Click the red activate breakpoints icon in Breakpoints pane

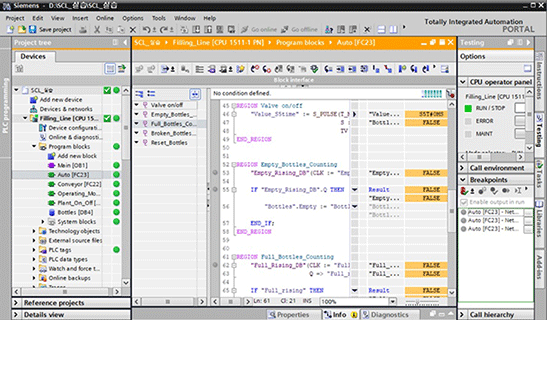click(464, 191)
